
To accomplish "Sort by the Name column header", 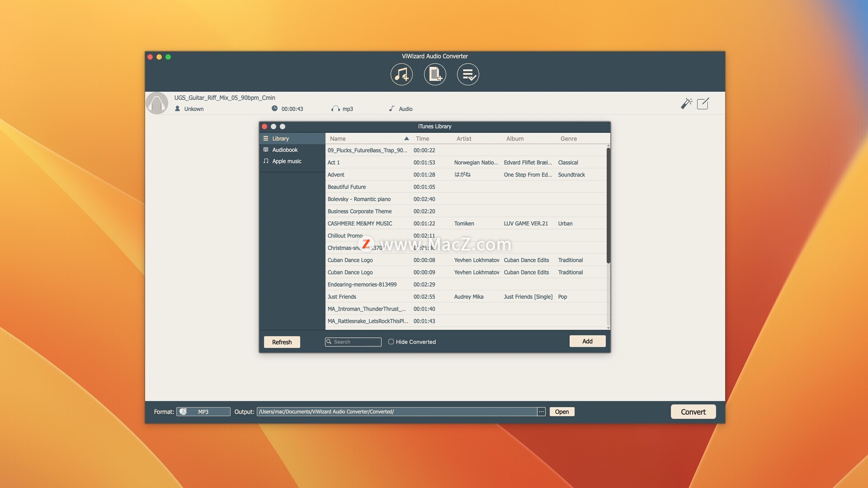I will click(368, 139).
